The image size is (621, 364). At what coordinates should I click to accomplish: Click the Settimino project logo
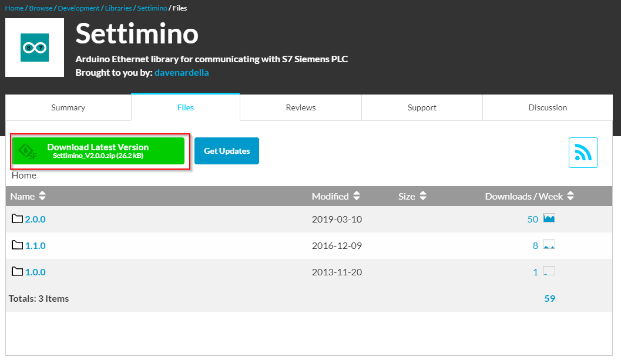[x=35, y=48]
